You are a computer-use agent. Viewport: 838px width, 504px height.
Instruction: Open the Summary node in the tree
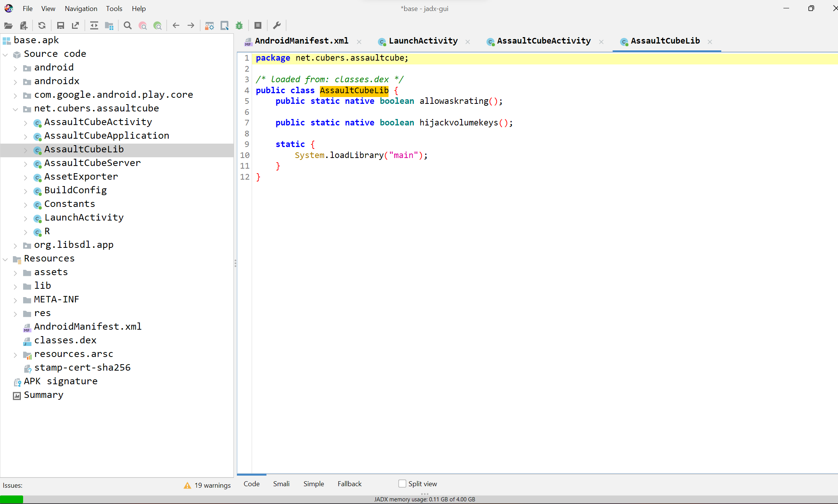(44, 395)
